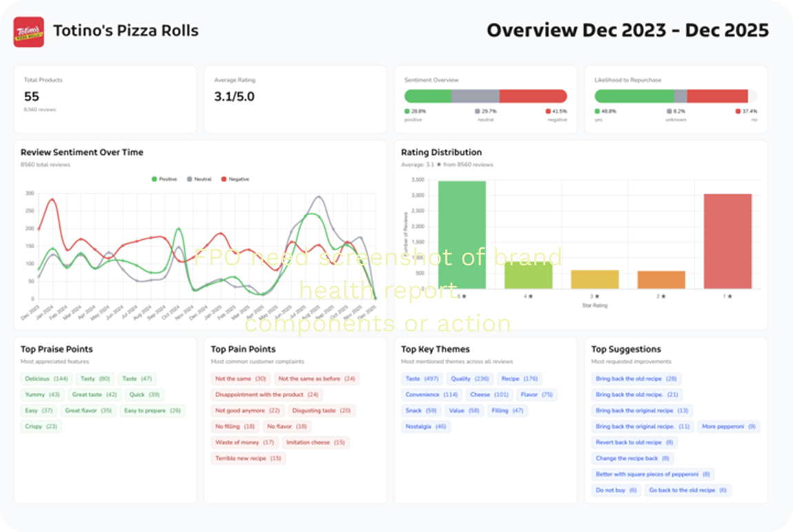Click the green positive segment of Sentiment Overview bar
This screenshot has width=793, height=532.
point(428,96)
